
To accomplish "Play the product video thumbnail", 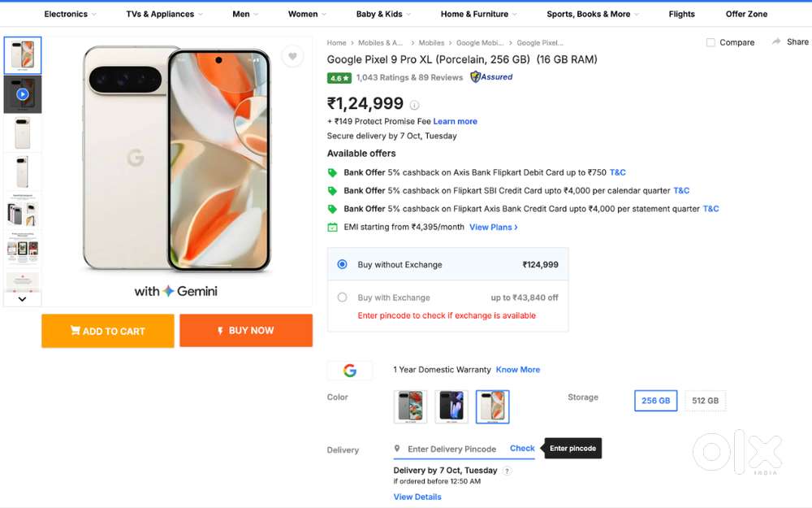I will [23, 94].
